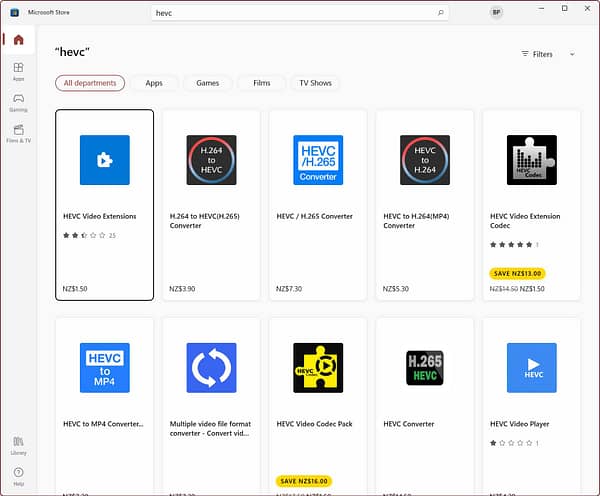Click the H.265 HEVC Converter icon
The image size is (600, 496).
425,368
